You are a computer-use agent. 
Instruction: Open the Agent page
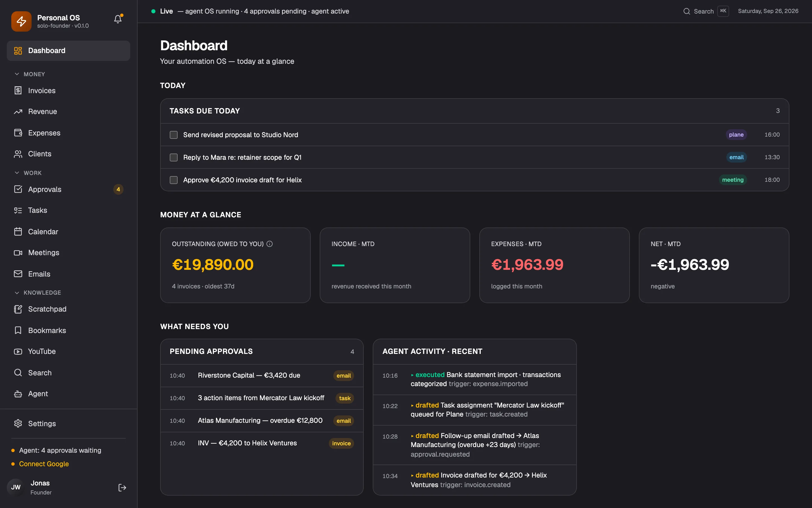coord(69,394)
